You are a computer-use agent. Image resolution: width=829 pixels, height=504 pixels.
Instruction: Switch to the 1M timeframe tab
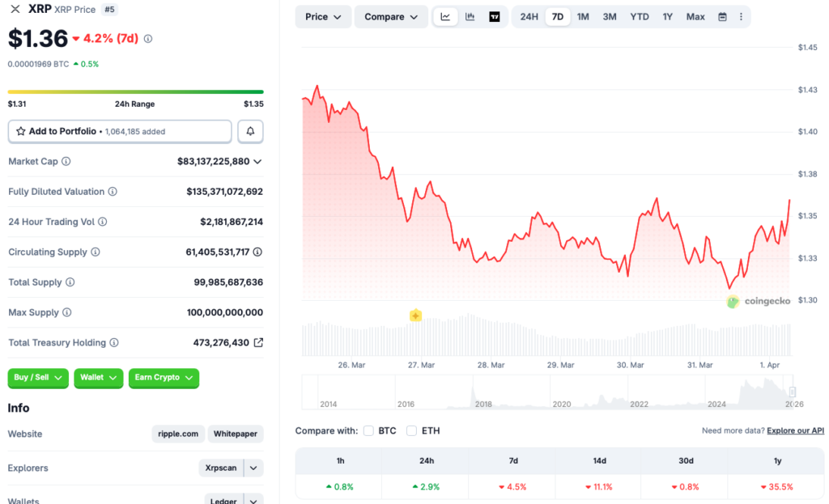583,16
